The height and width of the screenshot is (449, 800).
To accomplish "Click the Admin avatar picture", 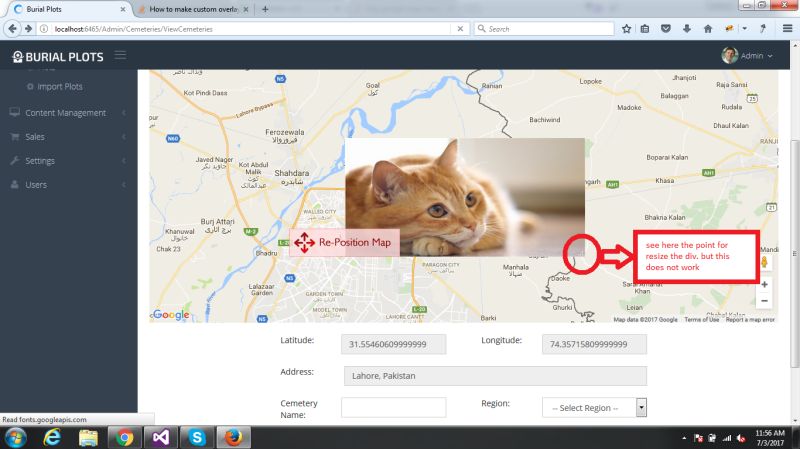I will (730, 56).
